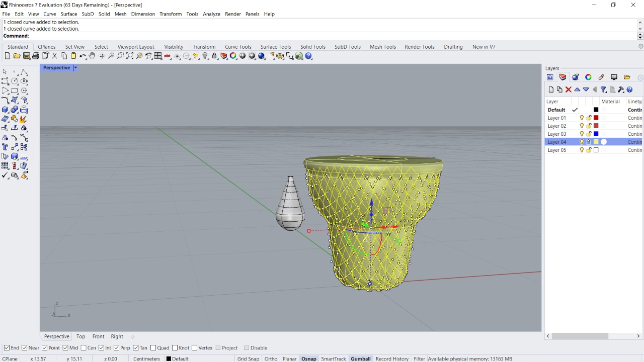Switch to the Top viewport tab
Viewport: 644px width, 362px height.
click(80, 337)
